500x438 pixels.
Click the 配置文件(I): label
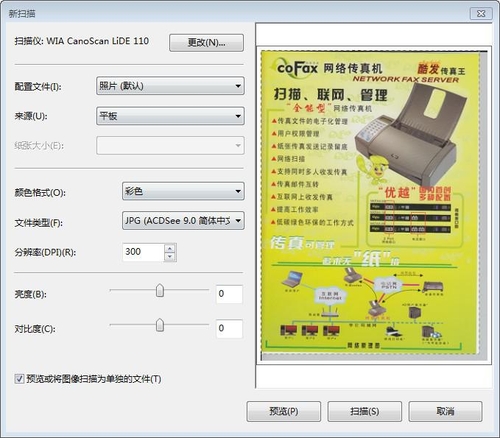38,87
